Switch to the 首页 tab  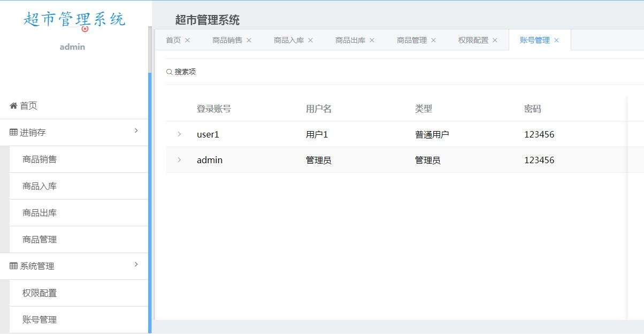[173, 40]
